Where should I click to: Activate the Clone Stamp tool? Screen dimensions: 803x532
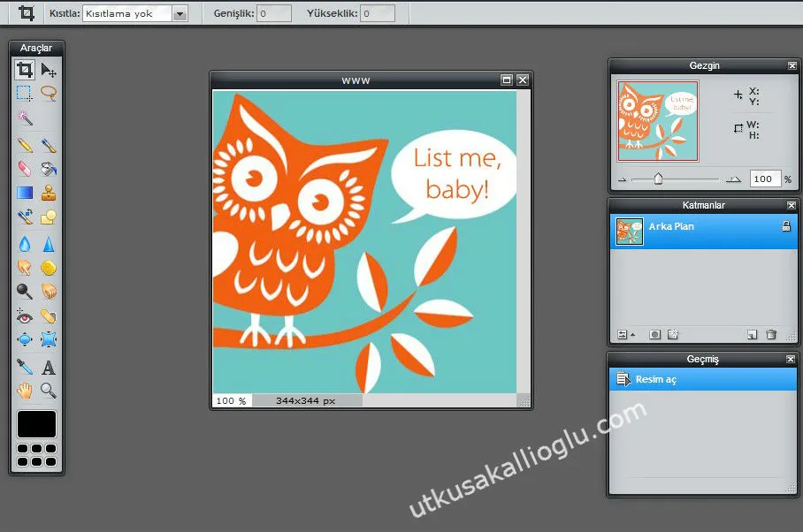pyautogui.click(x=49, y=193)
